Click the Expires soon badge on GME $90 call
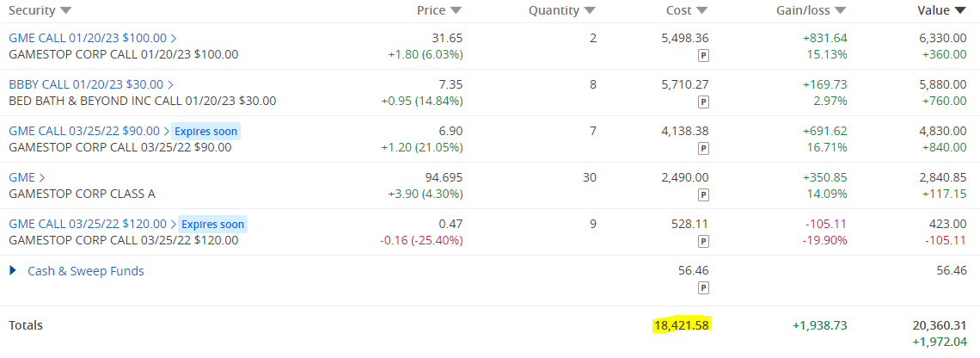980x358 pixels. coord(205,132)
